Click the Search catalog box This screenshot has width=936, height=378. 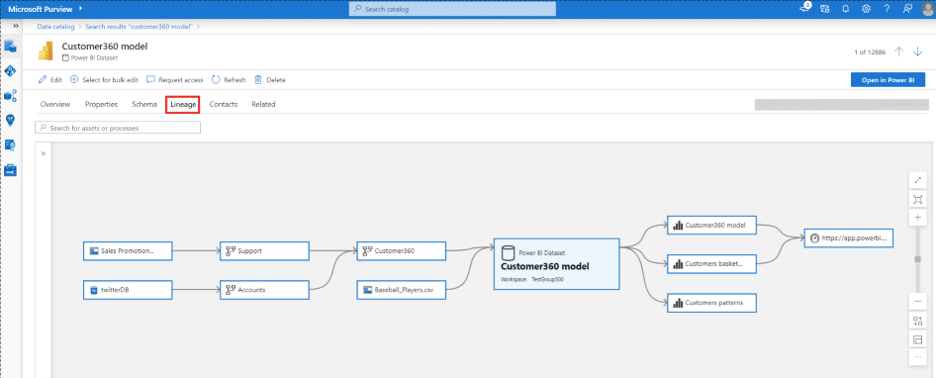[x=452, y=9]
